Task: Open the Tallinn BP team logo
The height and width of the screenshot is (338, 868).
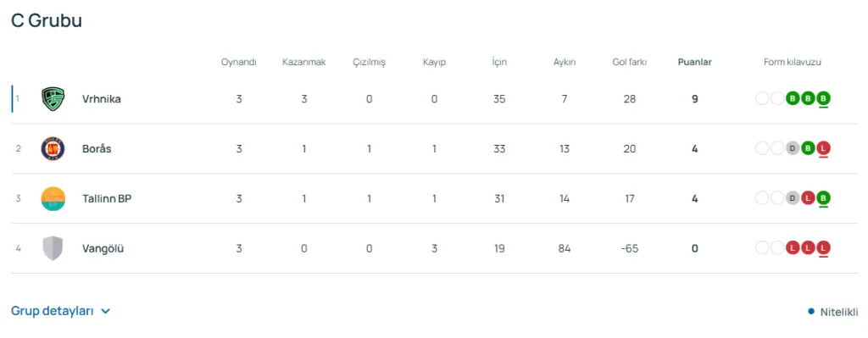Action: (53, 198)
